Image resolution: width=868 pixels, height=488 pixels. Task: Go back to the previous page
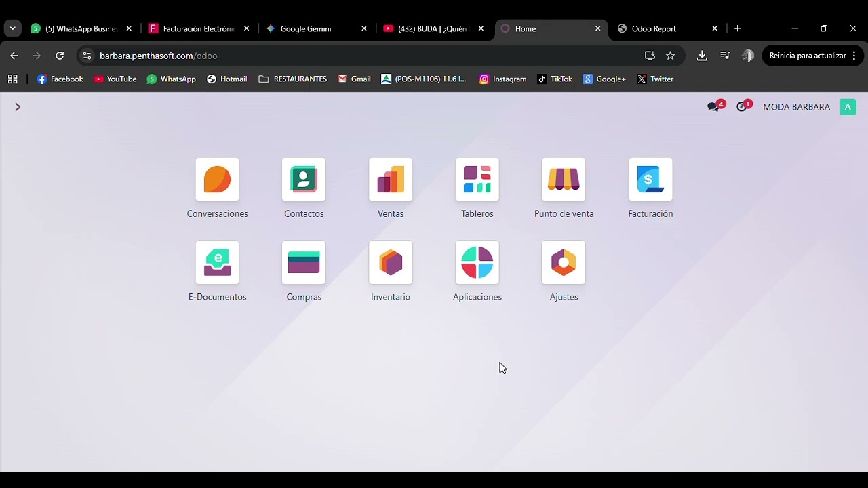point(14,56)
